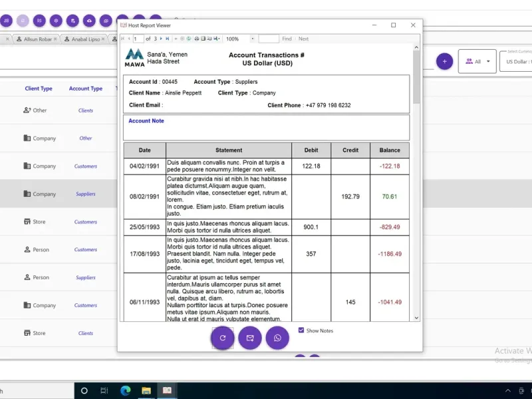Click the cloud upload round button

pyautogui.click(x=89, y=21)
